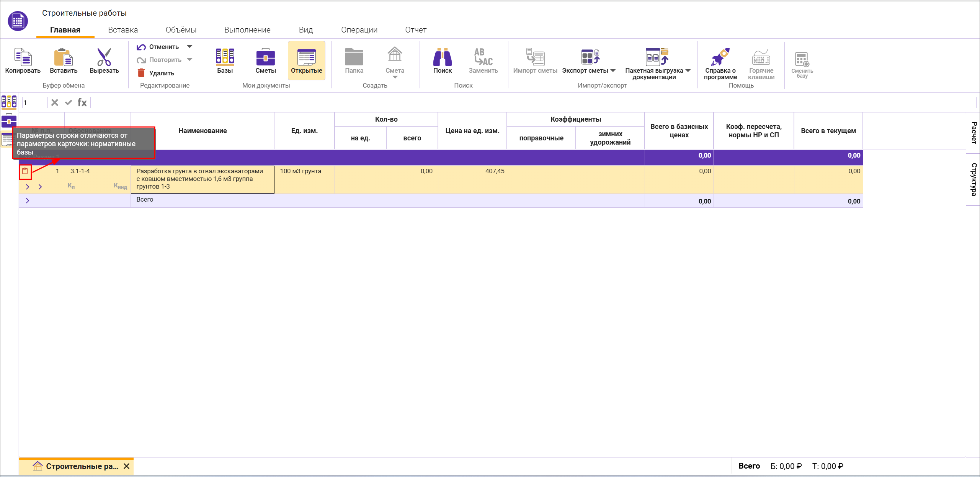Click the Вырезать scissors icon

pos(104,57)
